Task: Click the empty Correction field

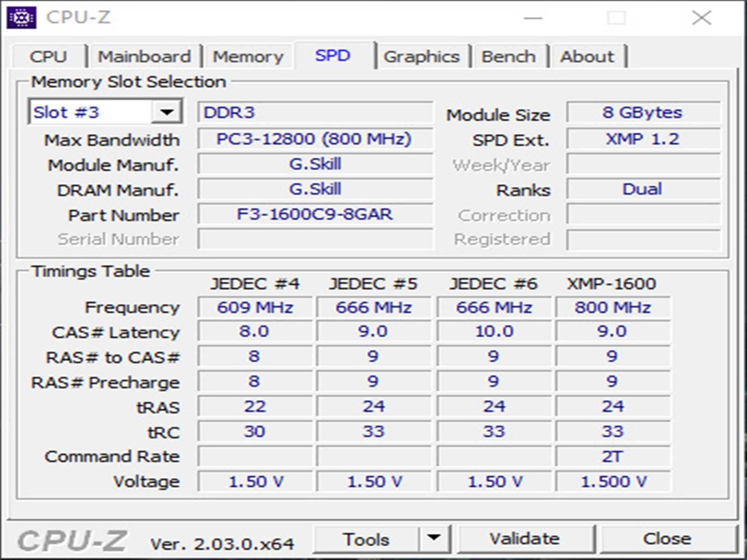Action: pyautogui.click(x=643, y=214)
